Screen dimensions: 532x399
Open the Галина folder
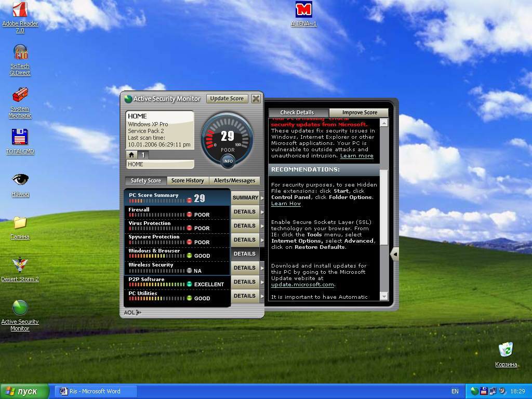coord(20,228)
